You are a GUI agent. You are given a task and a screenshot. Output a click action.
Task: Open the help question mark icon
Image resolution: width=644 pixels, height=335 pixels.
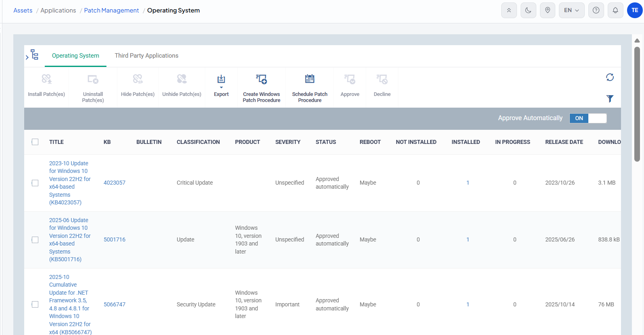pos(596,10)
